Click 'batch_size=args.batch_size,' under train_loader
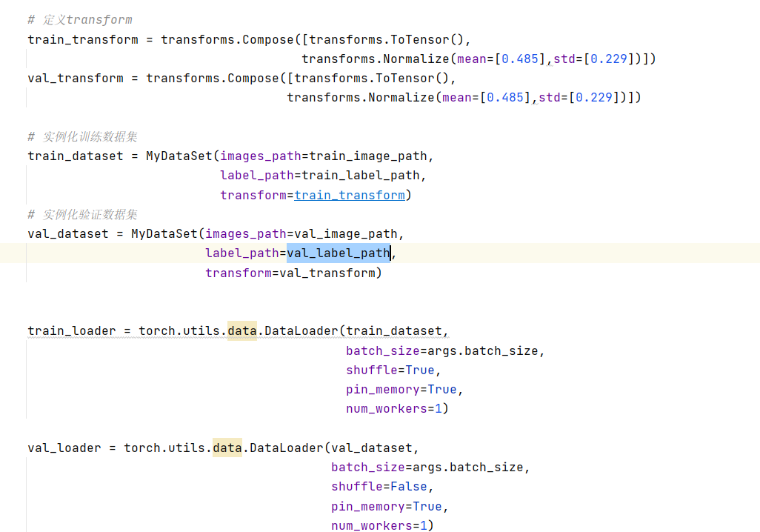Image resolution: width=760 pixels, height=532 pixels. (445, 351)
